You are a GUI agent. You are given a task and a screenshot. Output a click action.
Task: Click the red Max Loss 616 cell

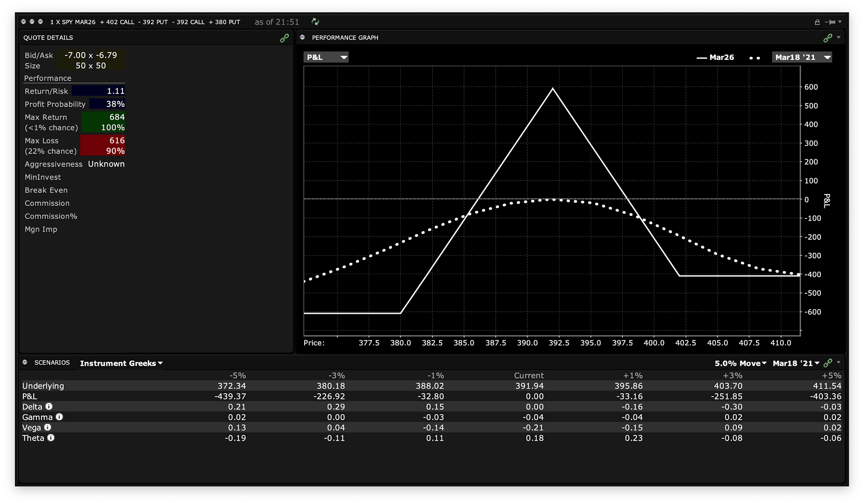pos(103,146)
